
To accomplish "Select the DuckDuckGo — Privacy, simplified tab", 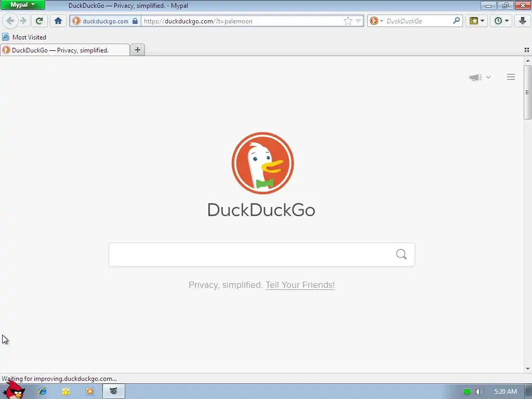I will coord(65,50).
